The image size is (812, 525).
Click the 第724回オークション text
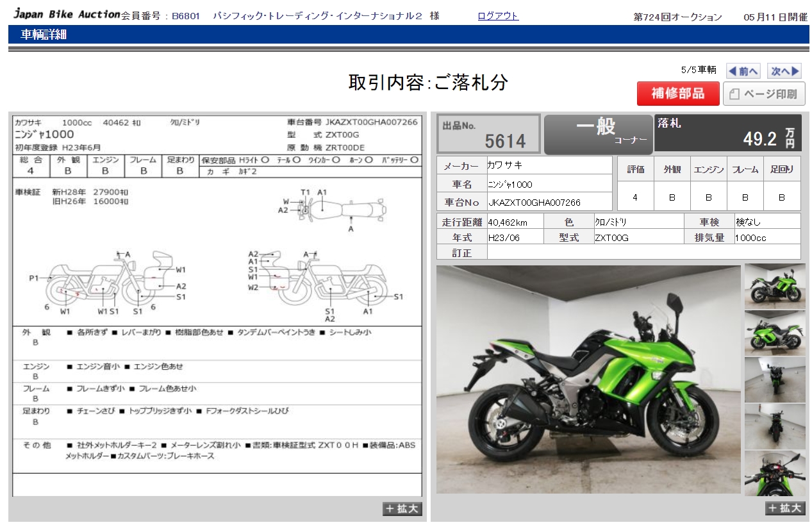point(678,17)
